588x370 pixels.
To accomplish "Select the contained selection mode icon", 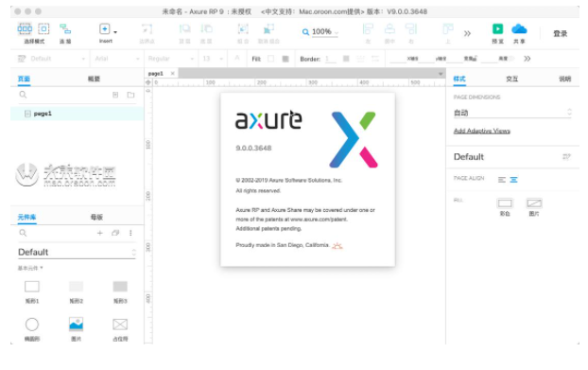I will point(43,28).
